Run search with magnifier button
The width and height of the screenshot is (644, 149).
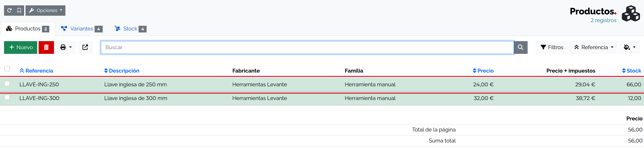tap(521, 47)
